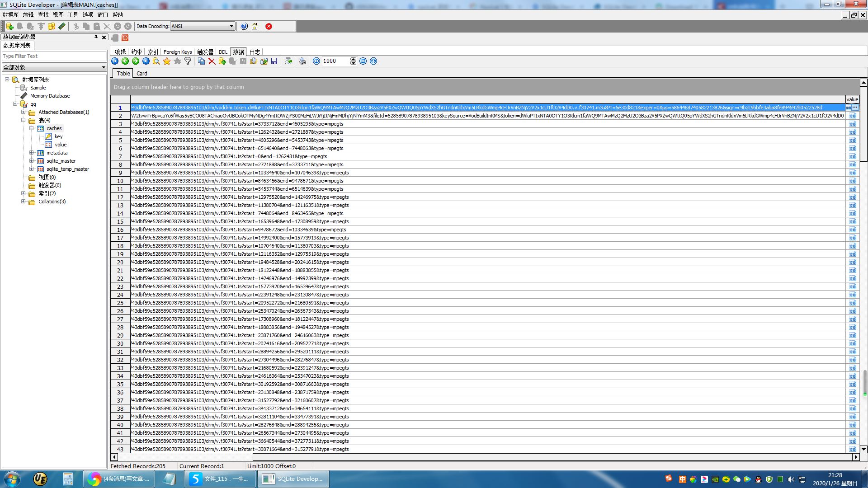Click the home icon in main toolbar
This screenshot has width=868, height=488.
255,26
